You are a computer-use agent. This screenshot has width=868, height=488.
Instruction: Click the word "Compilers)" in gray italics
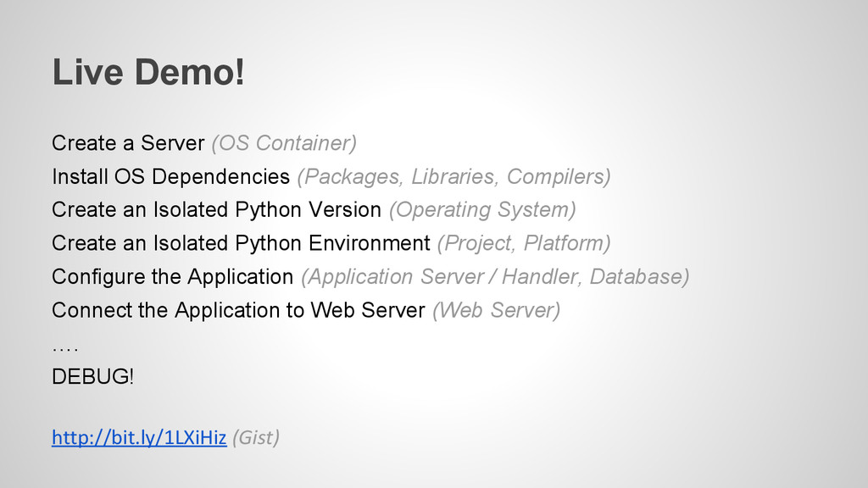(561, 177)
